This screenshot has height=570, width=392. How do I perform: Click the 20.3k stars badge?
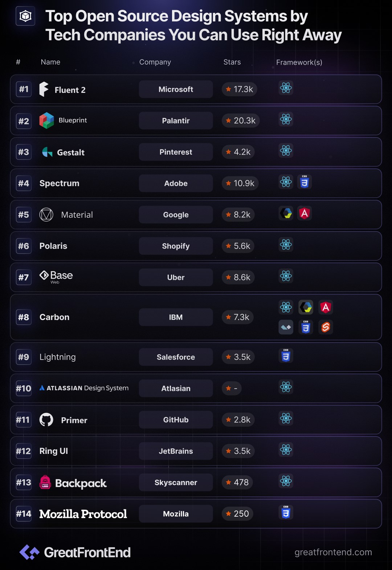[x=241, y=120]
